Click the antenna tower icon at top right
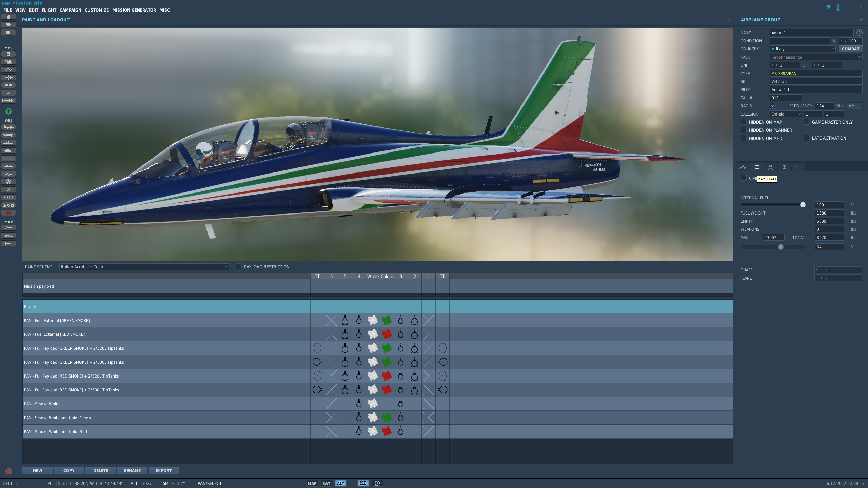This screenshot has height=488, width=868. pos(838,7)
